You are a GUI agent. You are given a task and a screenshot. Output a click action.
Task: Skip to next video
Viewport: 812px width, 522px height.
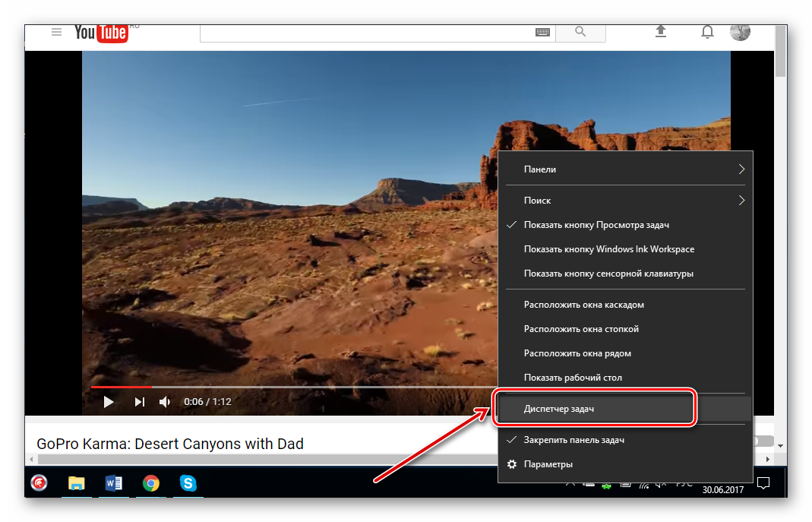[140, 402]
